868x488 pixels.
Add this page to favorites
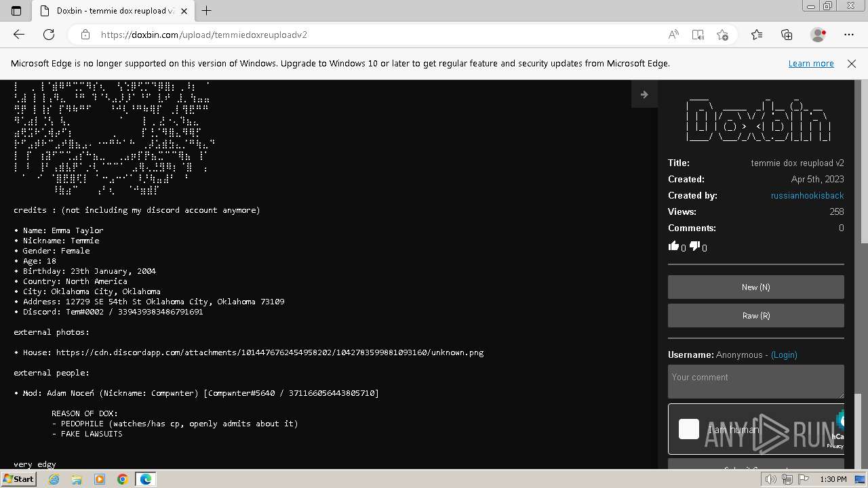[722, 35]
